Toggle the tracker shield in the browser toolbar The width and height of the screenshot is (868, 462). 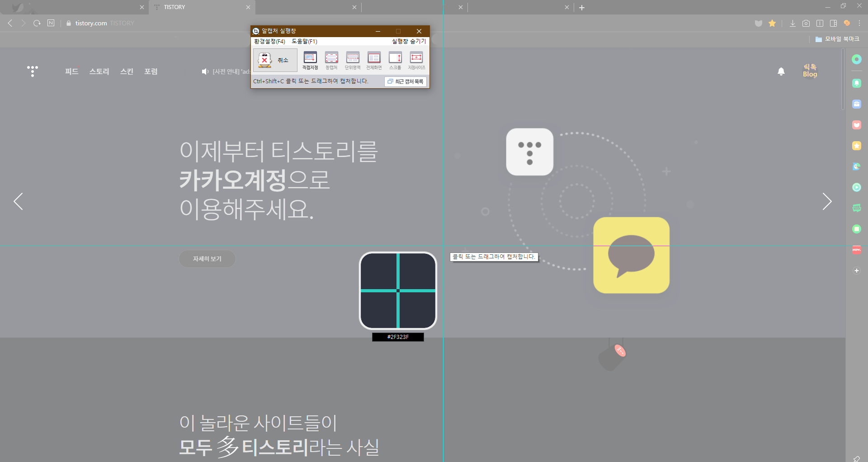click(x=758, y=23)
